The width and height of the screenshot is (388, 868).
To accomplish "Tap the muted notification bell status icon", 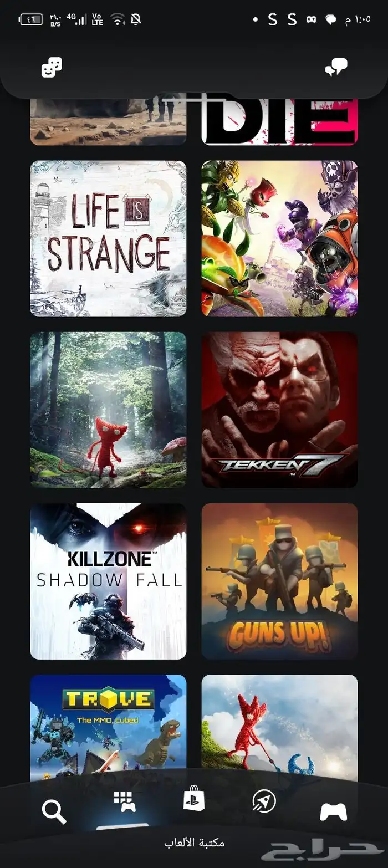I will (x=136, y=19).
